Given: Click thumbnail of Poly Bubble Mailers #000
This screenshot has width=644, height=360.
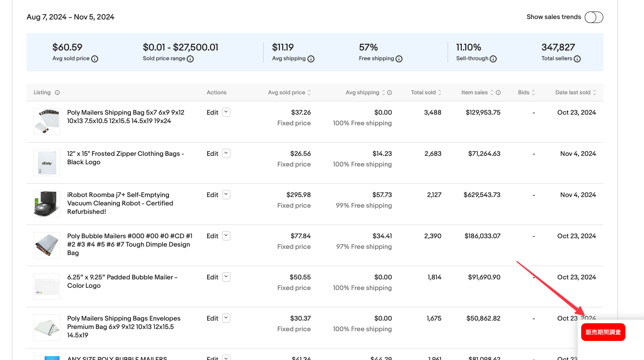Looking at the screenshot, I should click(47, 245).
